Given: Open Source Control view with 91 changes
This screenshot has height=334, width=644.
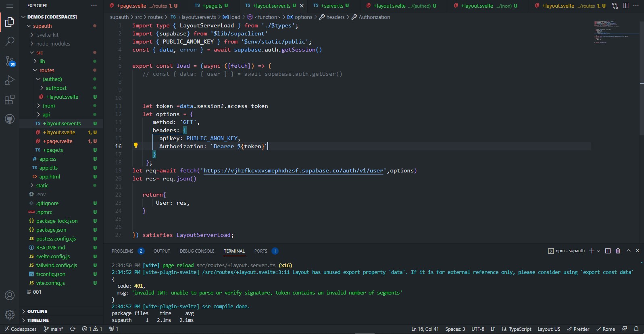Looking at the screenshot, I should pyautogui.click(x=10, y=61).
